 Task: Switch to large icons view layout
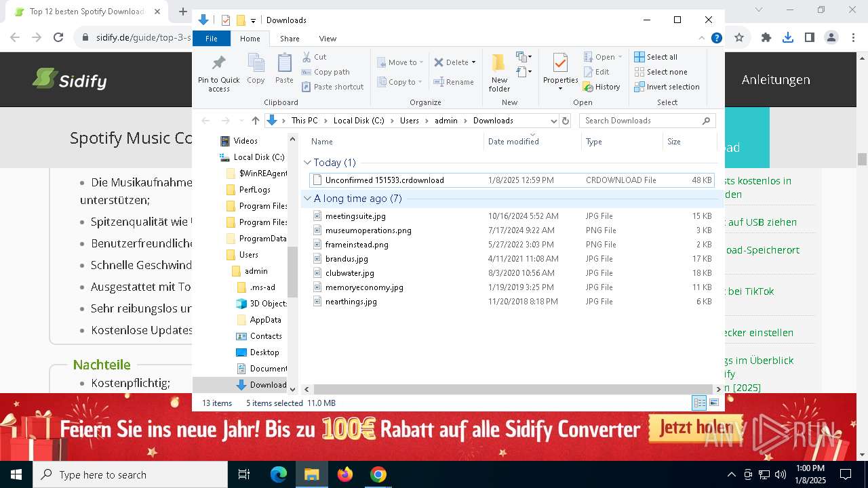[x=713, y=403]
